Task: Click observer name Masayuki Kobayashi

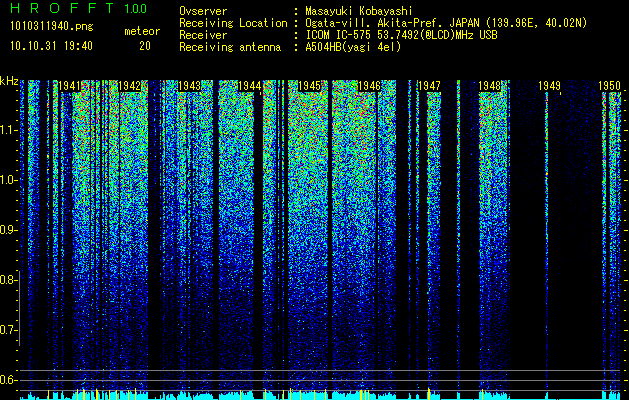Action: [x=359, y=11]
